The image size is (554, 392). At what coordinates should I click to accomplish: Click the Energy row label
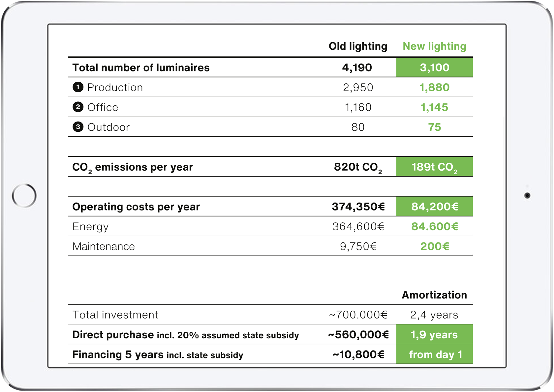90,227
